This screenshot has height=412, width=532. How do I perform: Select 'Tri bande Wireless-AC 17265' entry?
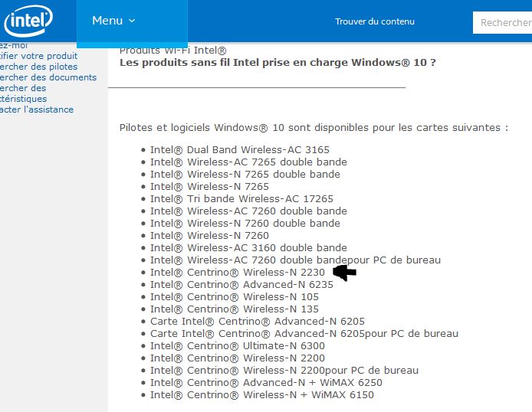242,199
